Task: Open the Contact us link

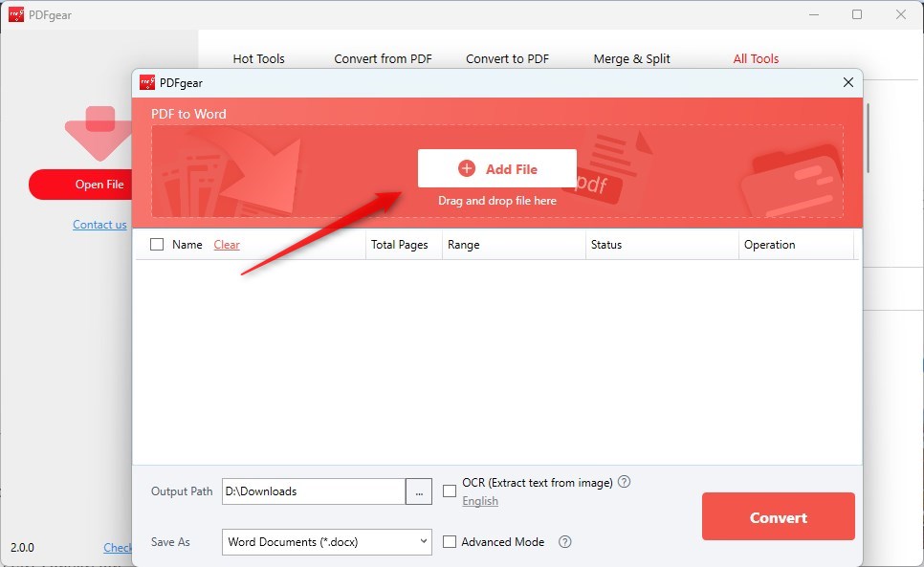Action: click(99, 224)
